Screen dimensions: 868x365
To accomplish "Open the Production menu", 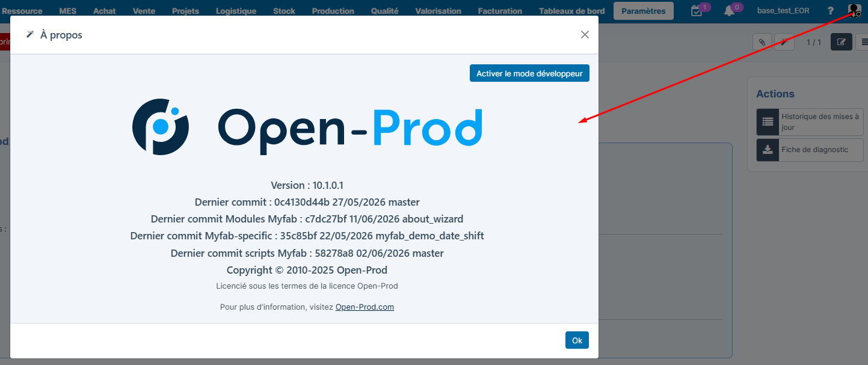I will tap(333, 11).
